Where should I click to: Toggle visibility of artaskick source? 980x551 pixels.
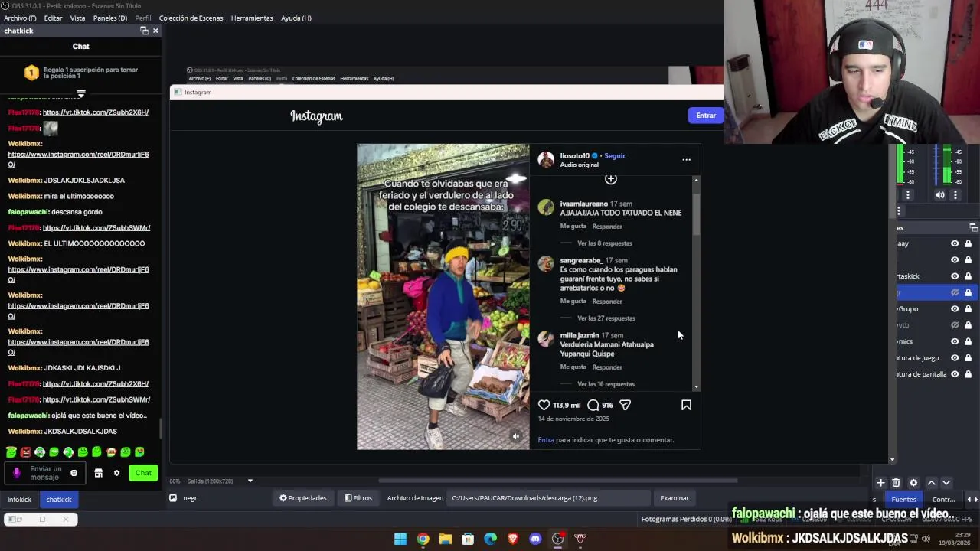(955, 276)
